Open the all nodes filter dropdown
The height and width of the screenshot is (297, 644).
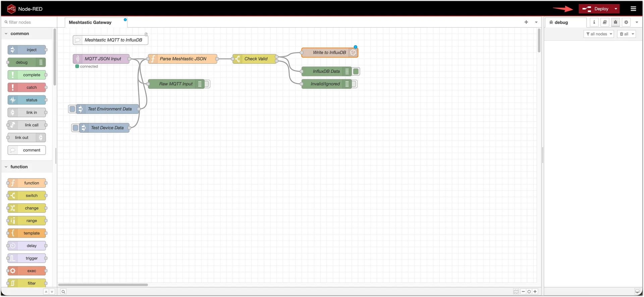599,34
